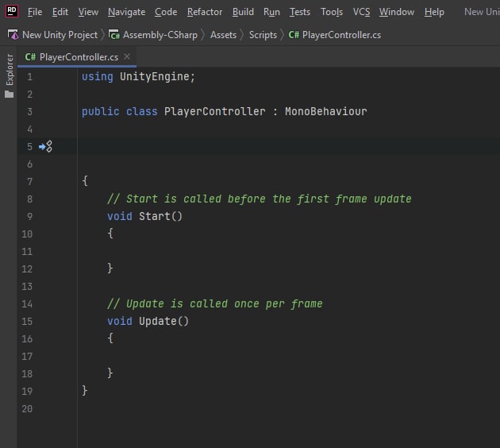The width and height of the screenshot is (500, 448).
Task: Open the Navigate menu
Action: (127, 12)
